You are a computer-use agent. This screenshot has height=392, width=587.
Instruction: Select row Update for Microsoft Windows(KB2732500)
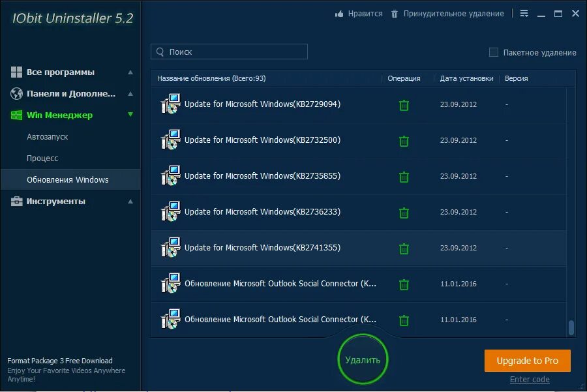(x=359, y=140)
